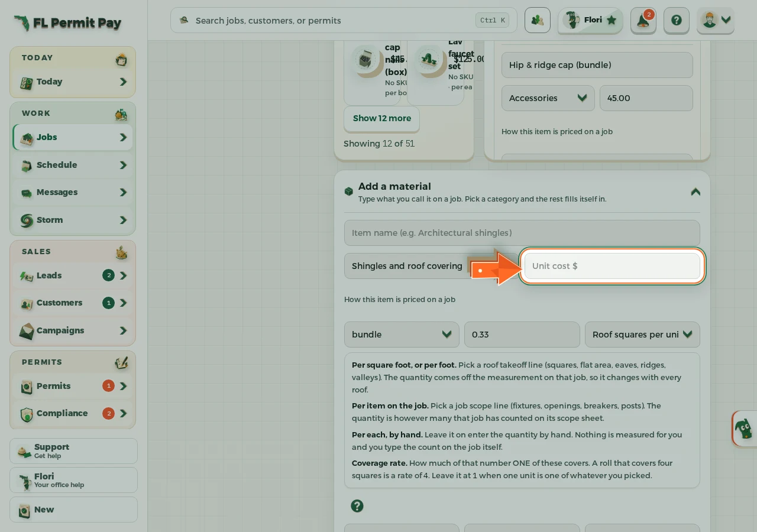Open Campaigns in sidebar
757x532 pixels.
coord(73,330)
